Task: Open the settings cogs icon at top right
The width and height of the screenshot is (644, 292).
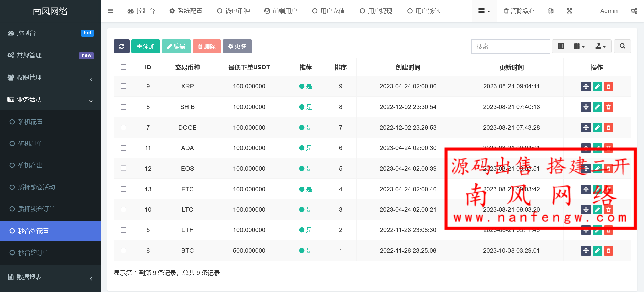Action: coord(634,11)
